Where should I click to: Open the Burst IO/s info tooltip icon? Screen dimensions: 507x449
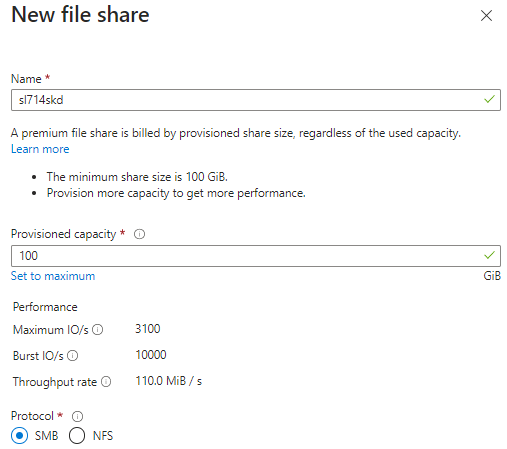click(x=73, y=356)
